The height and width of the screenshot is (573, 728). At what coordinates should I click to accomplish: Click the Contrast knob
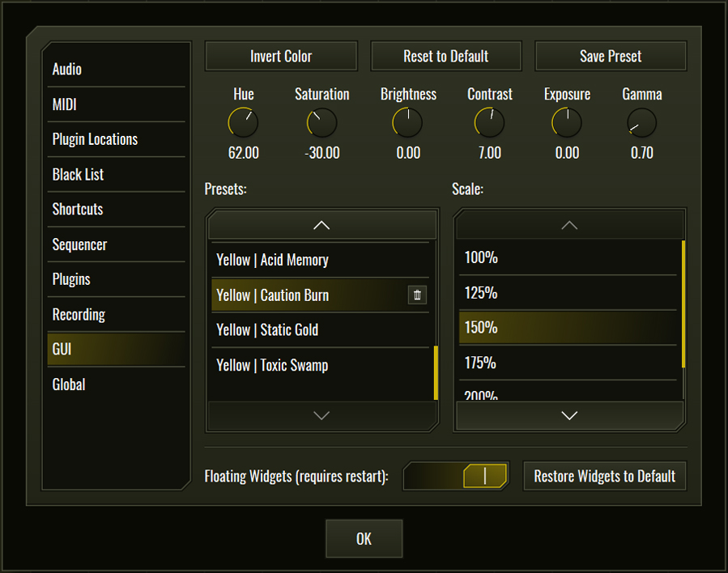[x=489, y=122]
